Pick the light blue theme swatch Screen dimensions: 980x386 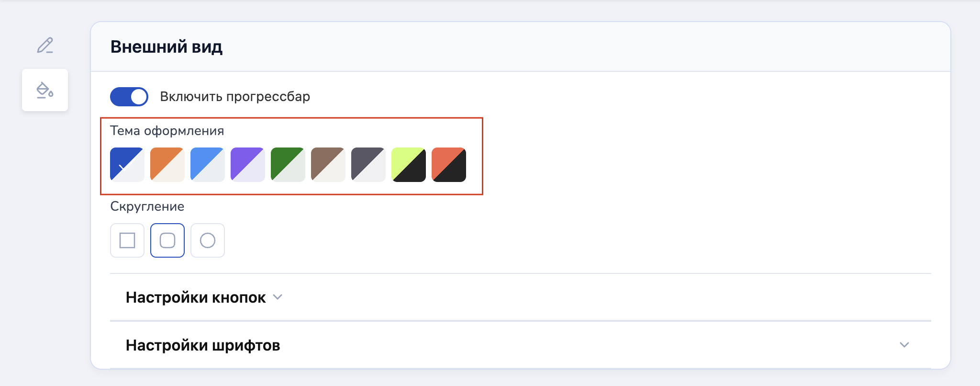pos(208,164)
